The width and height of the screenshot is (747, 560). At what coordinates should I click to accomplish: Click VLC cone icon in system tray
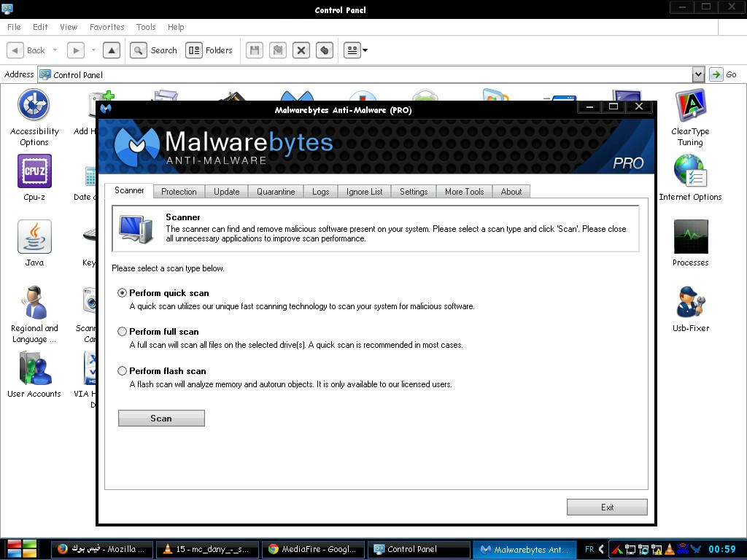670,549
